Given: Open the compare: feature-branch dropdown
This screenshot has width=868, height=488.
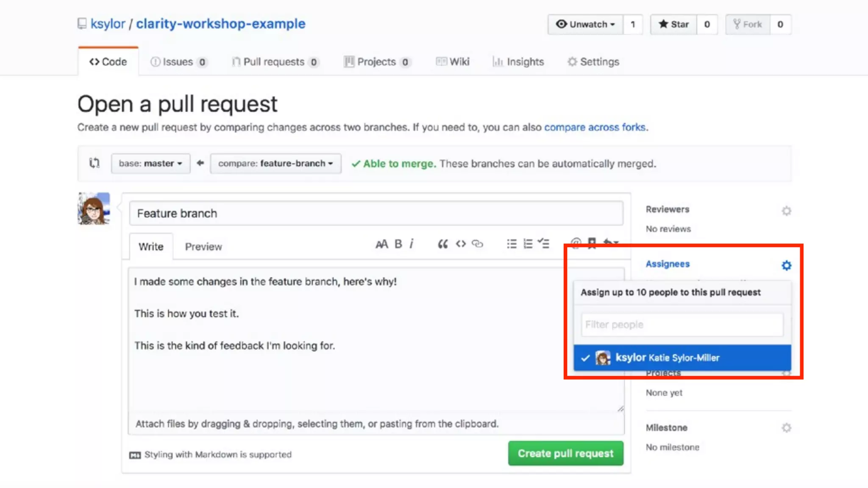Looking at the screenshot, I should (x=275, y=164).
